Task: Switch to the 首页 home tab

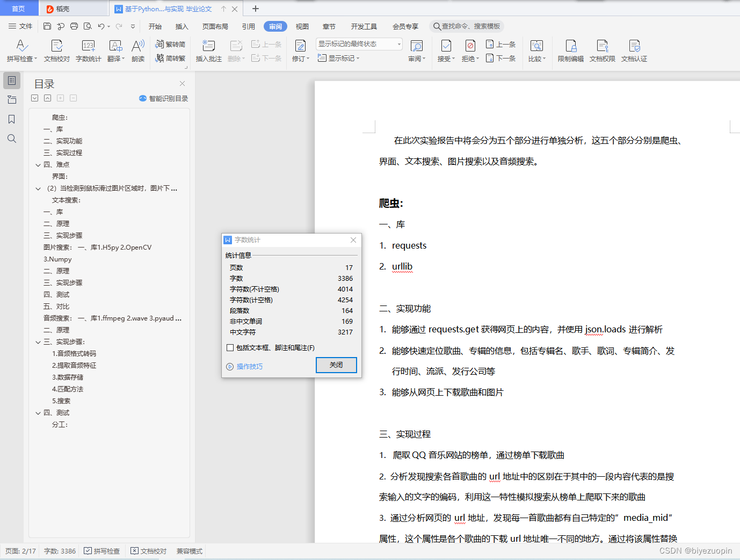Action: tap(19, 9)
